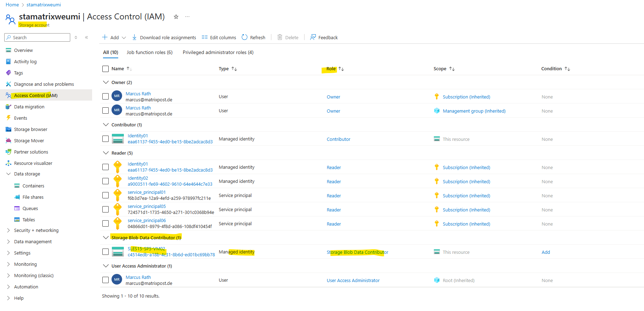Click the Partner solutions icon
Viewport: 644px width, 311px height.
point(8,152)
